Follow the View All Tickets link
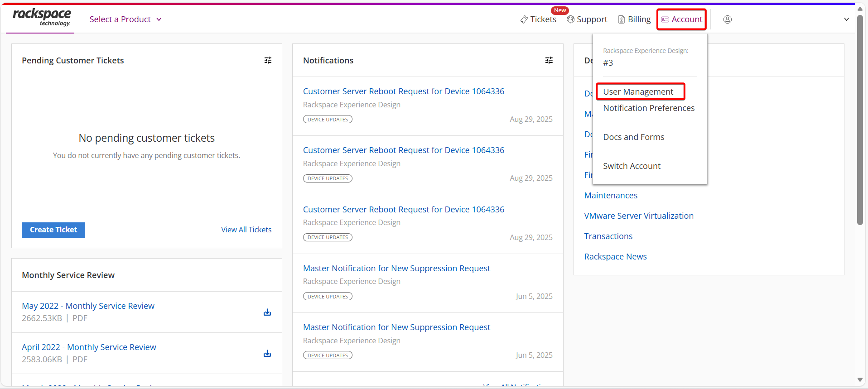This screenshot has height=389, width=868. 246,230
